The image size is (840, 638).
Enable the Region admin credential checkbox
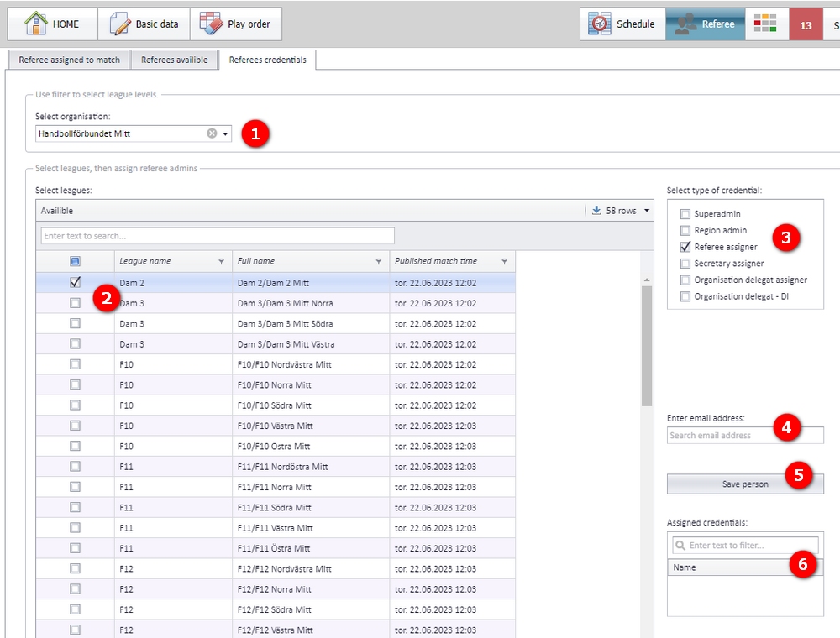685,231
